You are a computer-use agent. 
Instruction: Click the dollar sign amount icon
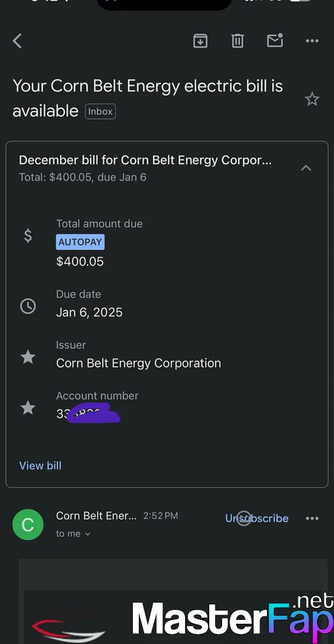point(28,235)
